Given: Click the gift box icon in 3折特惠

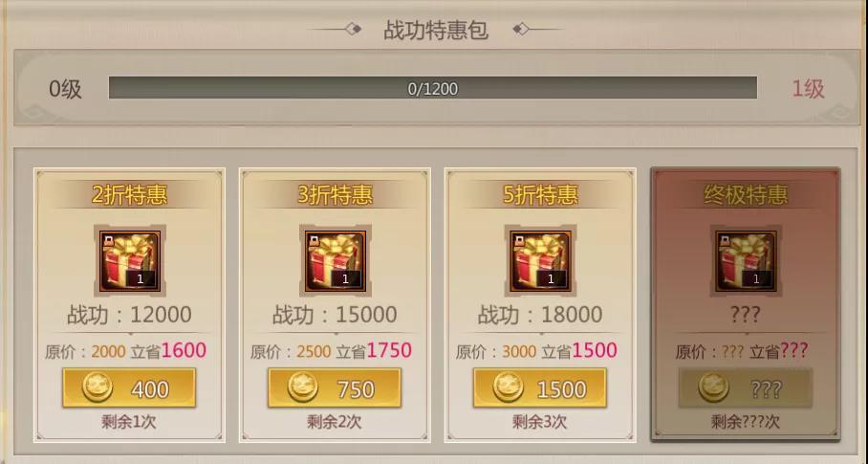Looking at the screenshot, I should coord(336,261).
